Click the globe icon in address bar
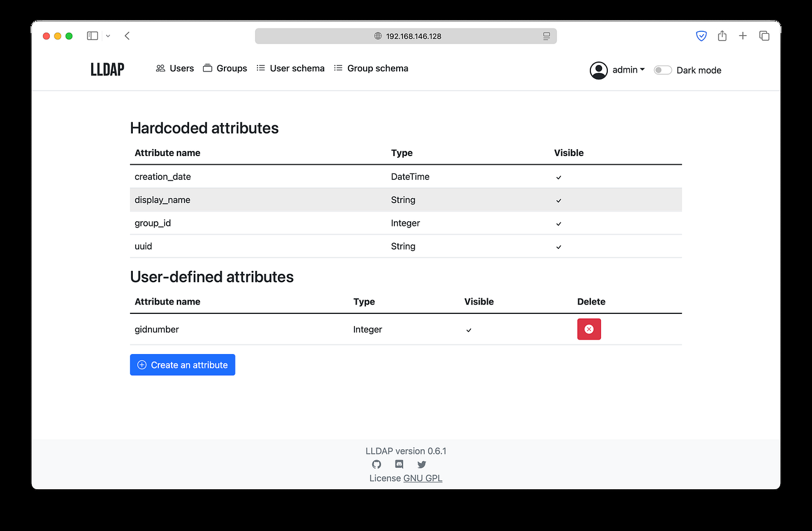Screen dimensions: 812x531 tap(378, 36)
